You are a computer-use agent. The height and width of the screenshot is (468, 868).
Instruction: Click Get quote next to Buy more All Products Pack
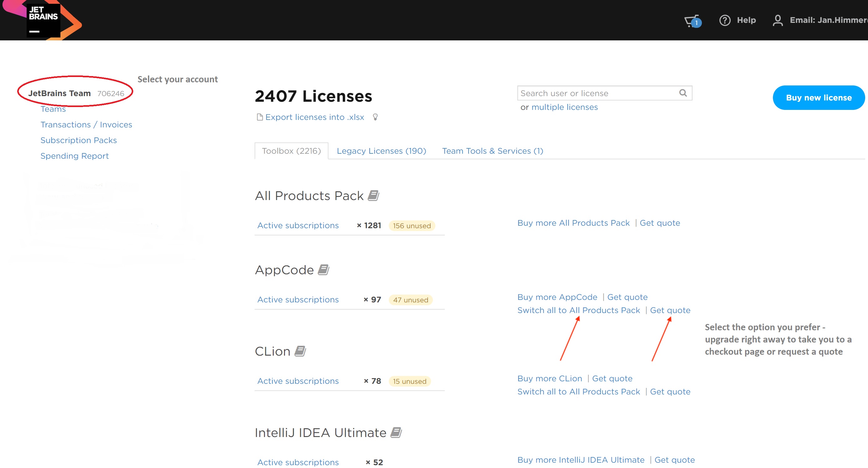click(x=660, y=223)
